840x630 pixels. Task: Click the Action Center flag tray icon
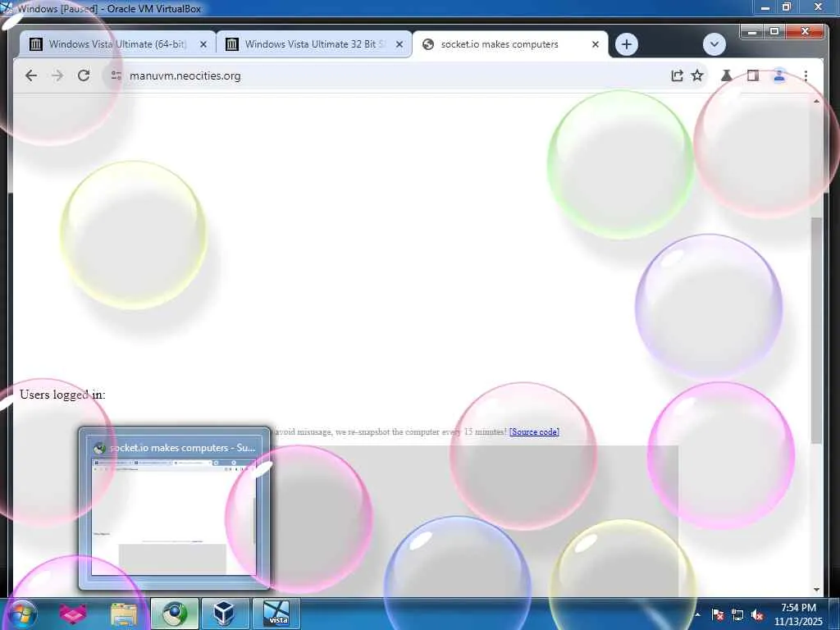pyautogui.click(x=718, y=614)
